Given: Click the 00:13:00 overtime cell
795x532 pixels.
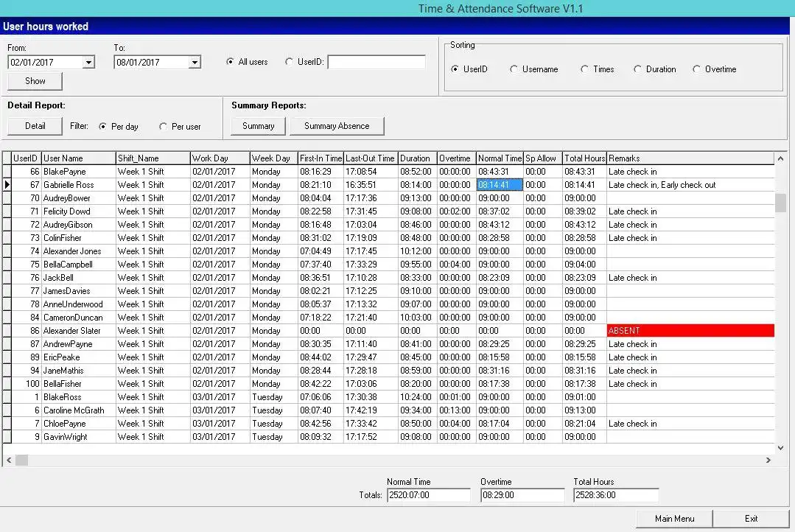Looking at the screenshot, I should (456, 410).
